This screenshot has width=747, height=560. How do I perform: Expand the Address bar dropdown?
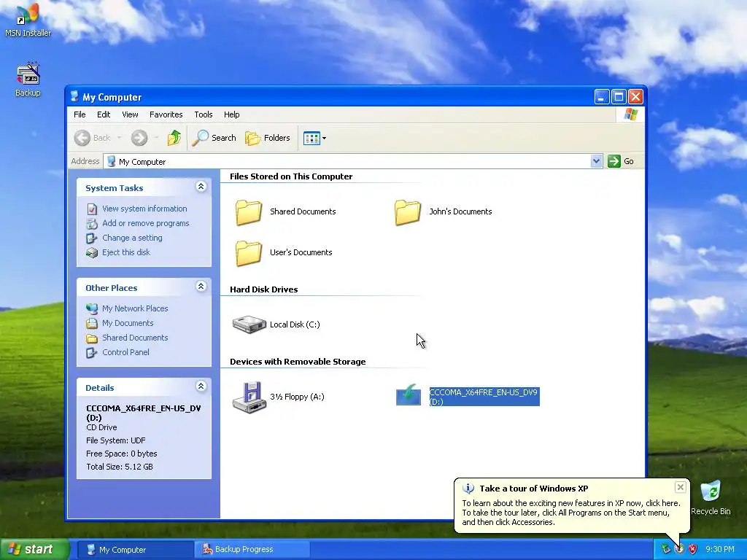tap(596, 161)
